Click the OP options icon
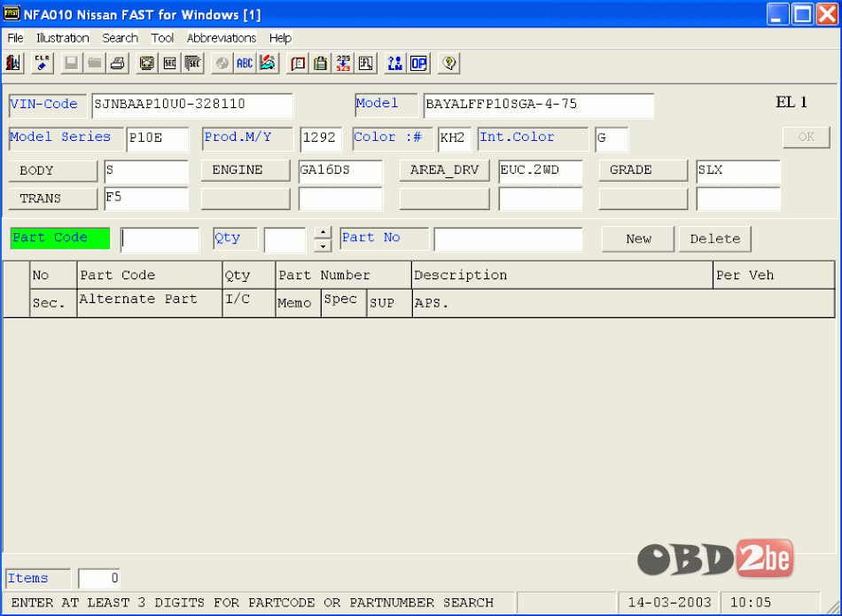This screenshot has height=616, width=842. click(418, 63)
